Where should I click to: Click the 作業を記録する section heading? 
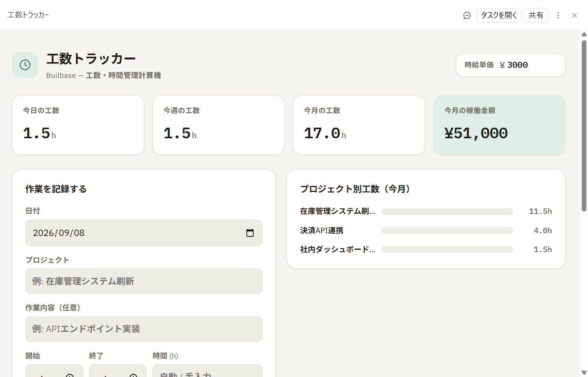[56, 189]
